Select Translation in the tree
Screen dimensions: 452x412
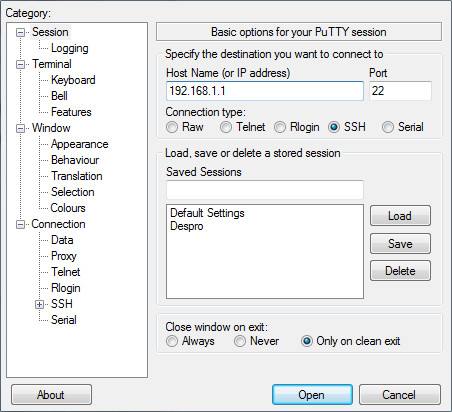coord(77,176)
